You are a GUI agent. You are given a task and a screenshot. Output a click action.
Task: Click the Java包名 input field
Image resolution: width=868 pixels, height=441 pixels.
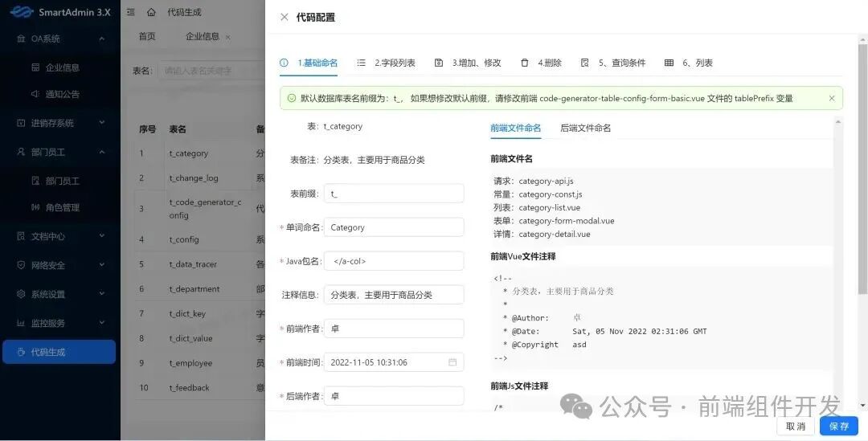click(x=394, y=261)
